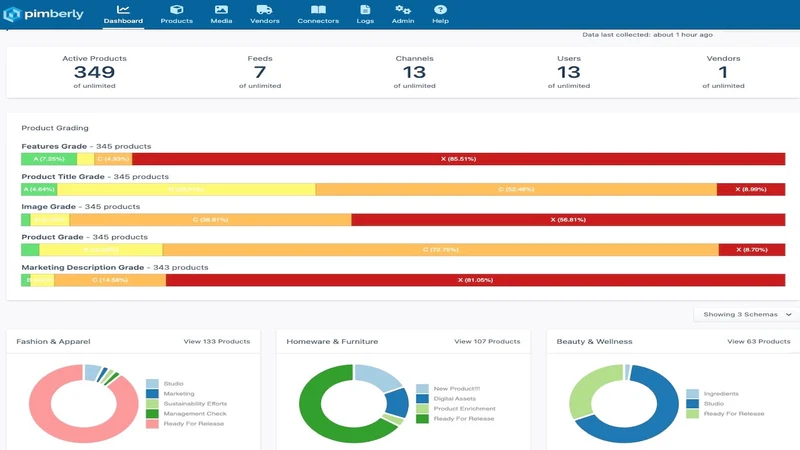The height and width of the screenshot is (450, 800).
Task: Click the Users 13 stat
Action: point(569,72)
